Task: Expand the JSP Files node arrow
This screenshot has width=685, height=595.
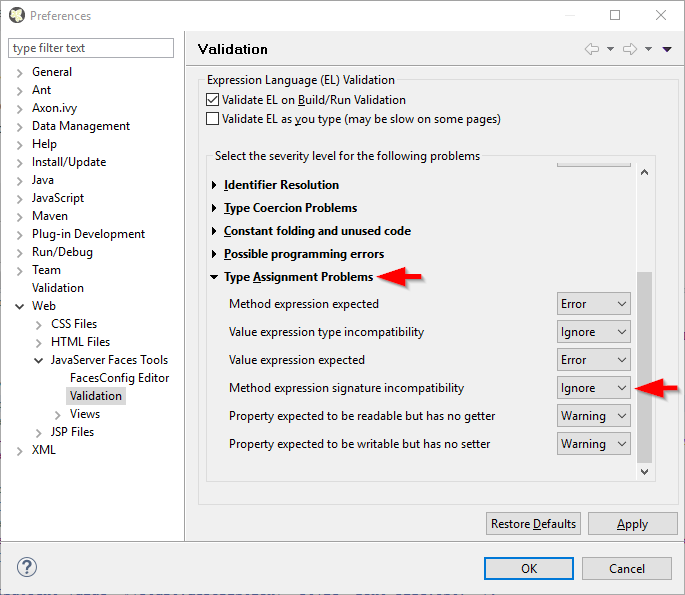Action: [38, 433]
